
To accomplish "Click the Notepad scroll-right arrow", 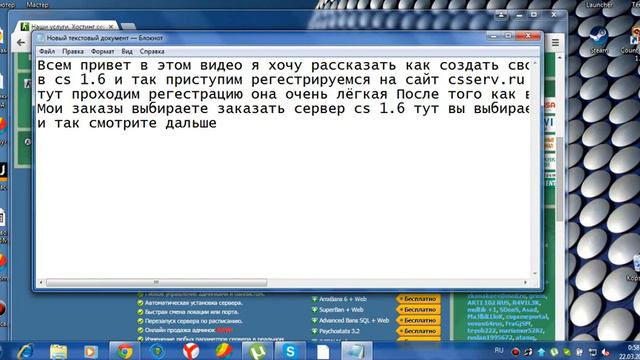I will (526, 282).
